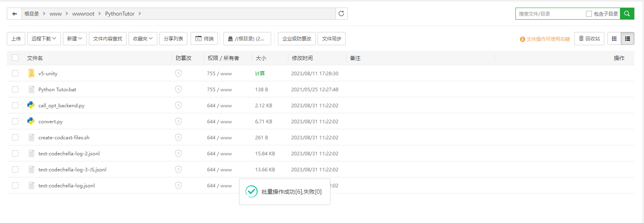Viewport: 644px width, 223px height.
Task: Go back with the left arrow icon
Action: 14,14
